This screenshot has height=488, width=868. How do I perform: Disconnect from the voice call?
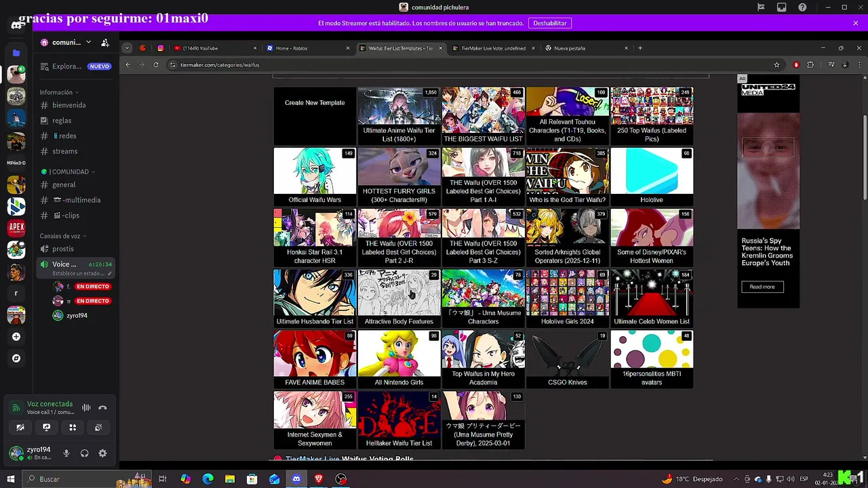pyautogui.click(x=102, y=407)
